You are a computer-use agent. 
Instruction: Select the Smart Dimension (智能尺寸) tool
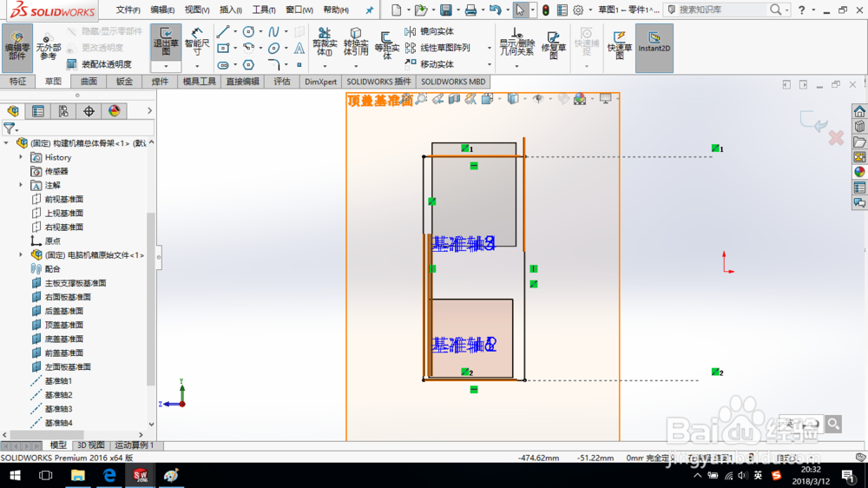(x=197, y=43)
